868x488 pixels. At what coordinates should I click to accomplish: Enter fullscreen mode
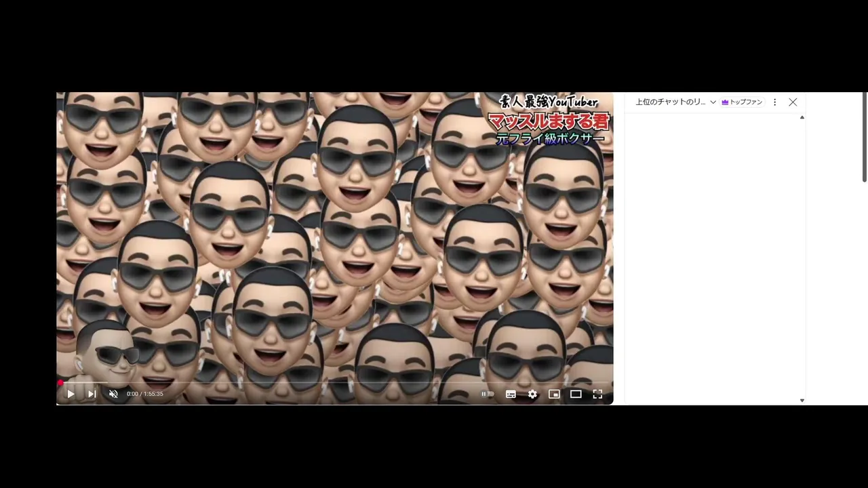(597, 394)
